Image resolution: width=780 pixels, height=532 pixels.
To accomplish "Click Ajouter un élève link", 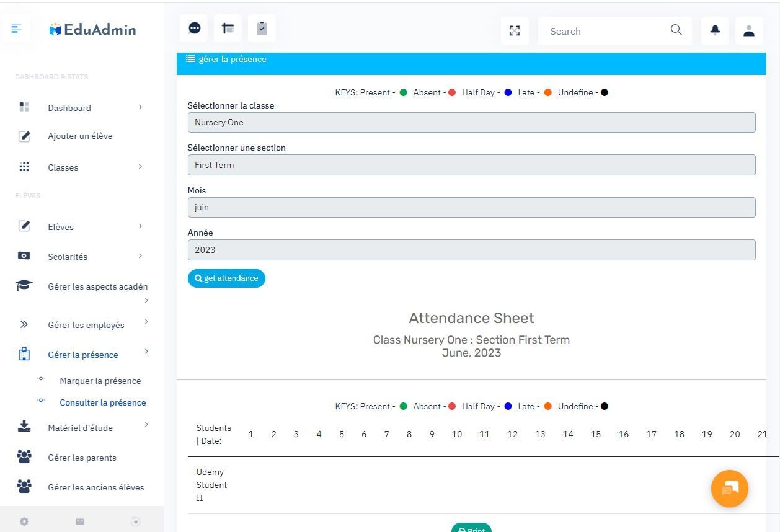I will [80, 136].
